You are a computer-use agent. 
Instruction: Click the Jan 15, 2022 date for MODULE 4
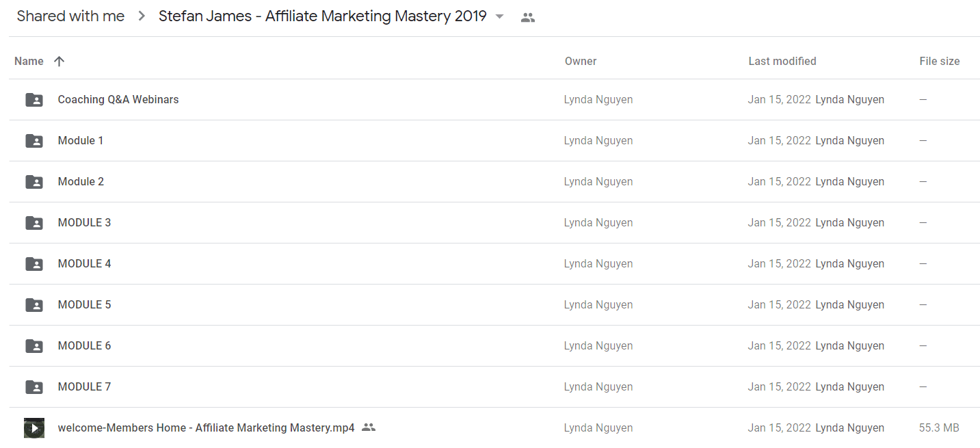(780, 263)
